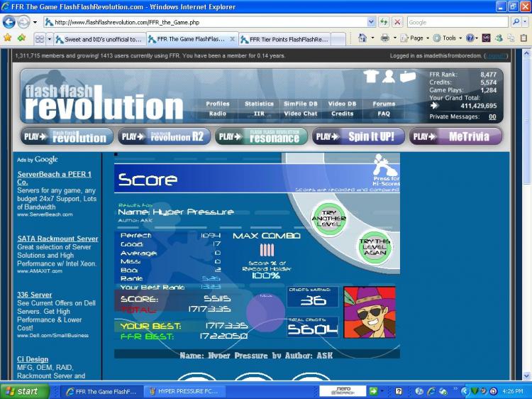Click the user profile silhouette icon
The height and width of the screenshot is (399, 532).
(389, 77)
